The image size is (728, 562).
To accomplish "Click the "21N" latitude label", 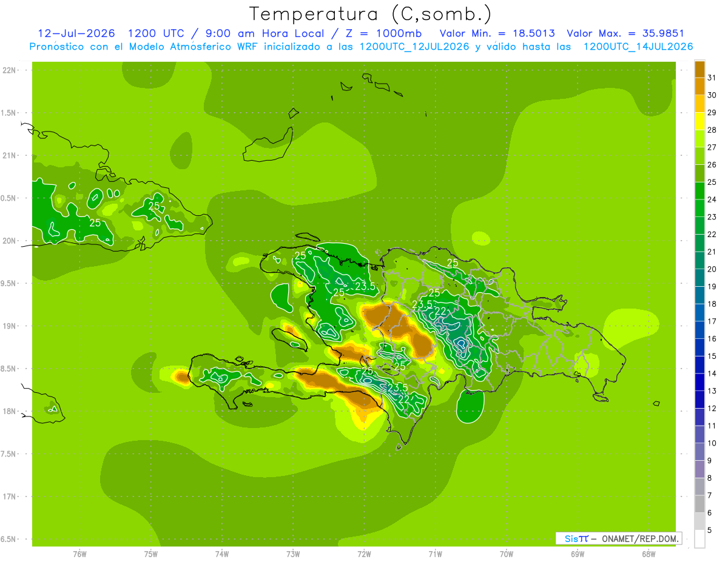I will (x=9, y=155).
